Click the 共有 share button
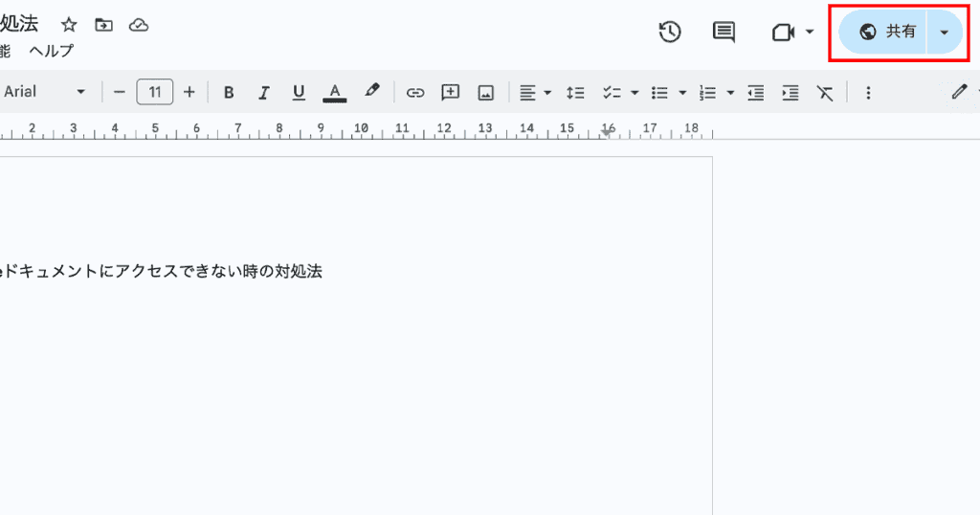 (x=882, y=32)
